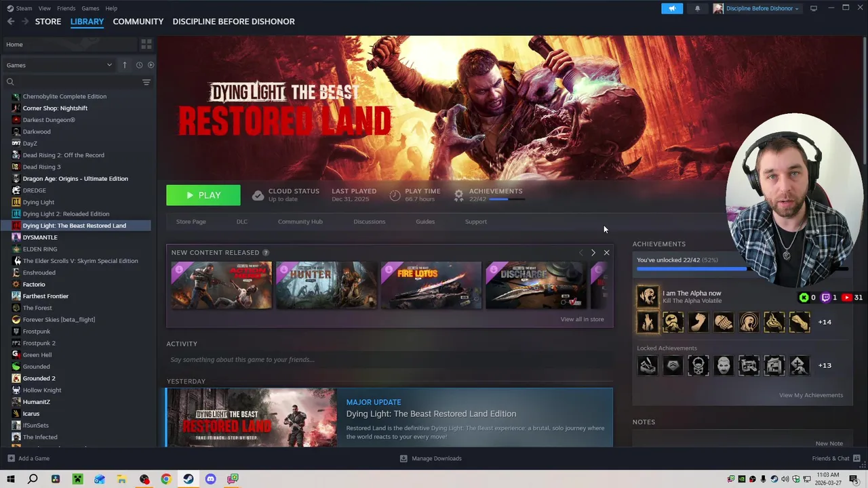The image size is (868, 488).
Task: Click View My Achievements link
Action: coord(811,395)
